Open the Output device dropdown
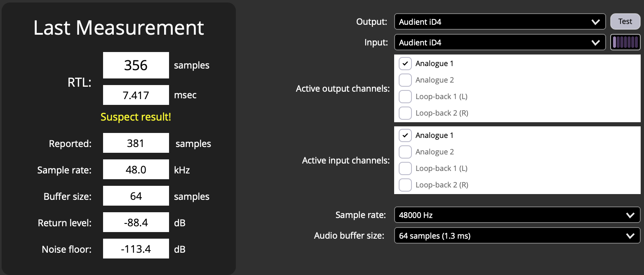644x275 pixels. click(499, 22)
